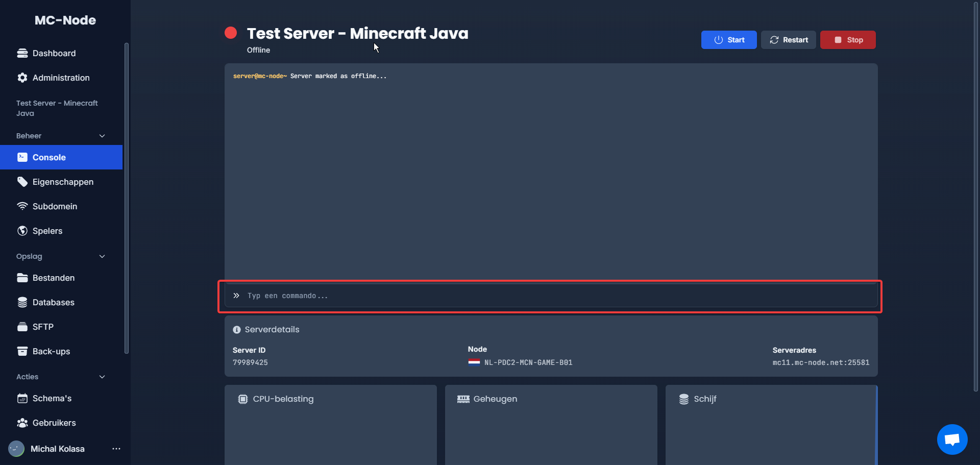Start the server

point(729,40)
